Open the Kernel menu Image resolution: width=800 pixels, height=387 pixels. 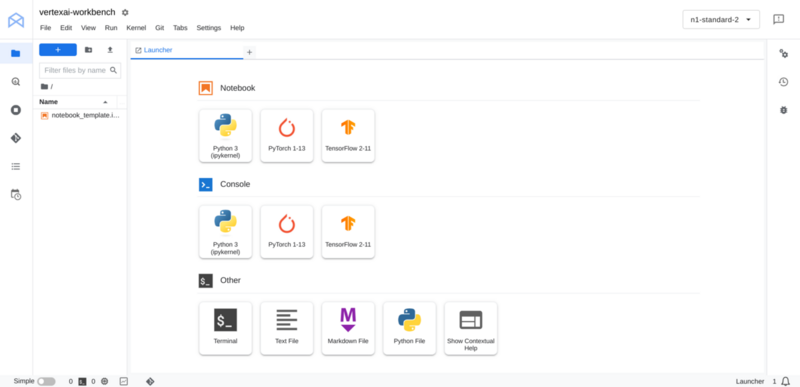[136, 28]
